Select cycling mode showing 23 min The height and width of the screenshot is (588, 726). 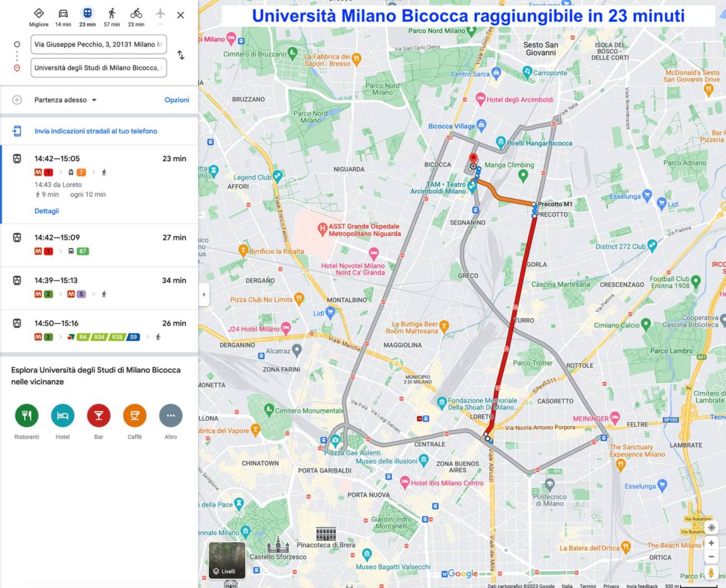tap(136, 17)
